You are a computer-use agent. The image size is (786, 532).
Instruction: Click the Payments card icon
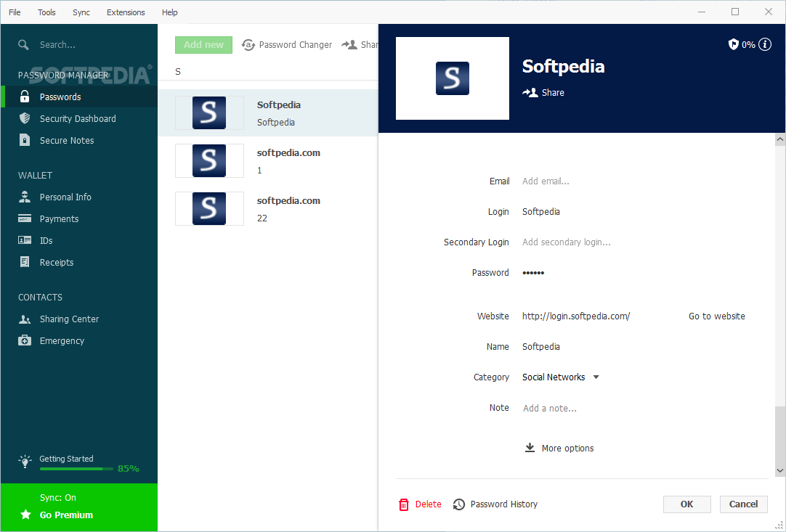point(25,218)
